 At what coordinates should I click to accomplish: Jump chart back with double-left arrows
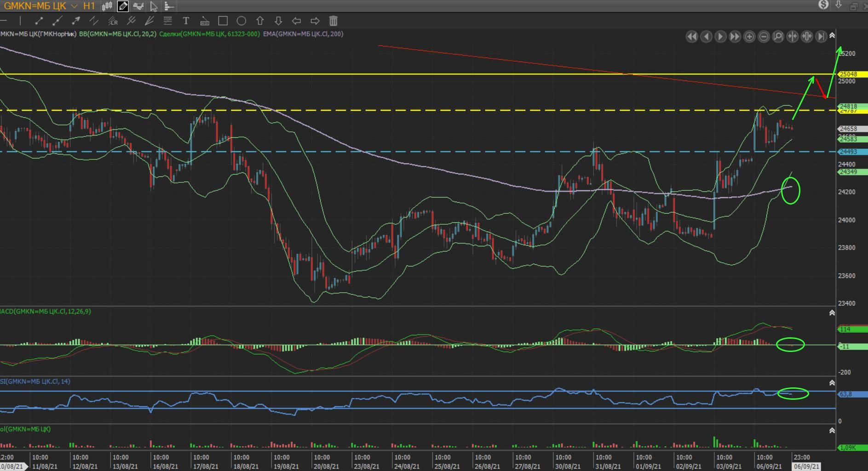coord(691,37)
